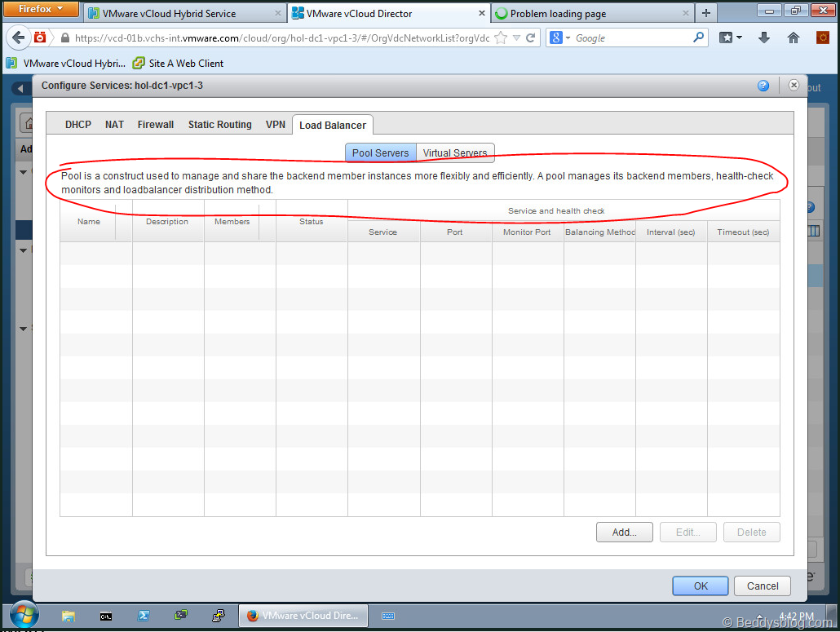Click the Status column header
Image resolution: width=840 pixels, height=632 pixels.
pyautogui.click(x=312, y=221)
